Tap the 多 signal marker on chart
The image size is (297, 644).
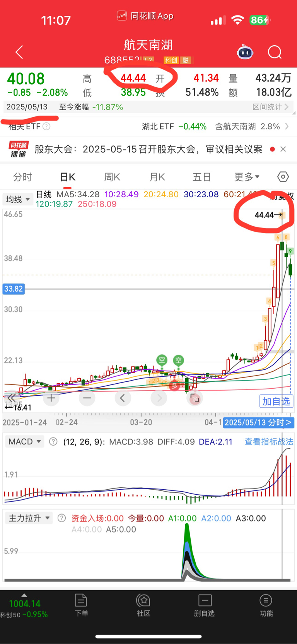click(x=174, y=386)
